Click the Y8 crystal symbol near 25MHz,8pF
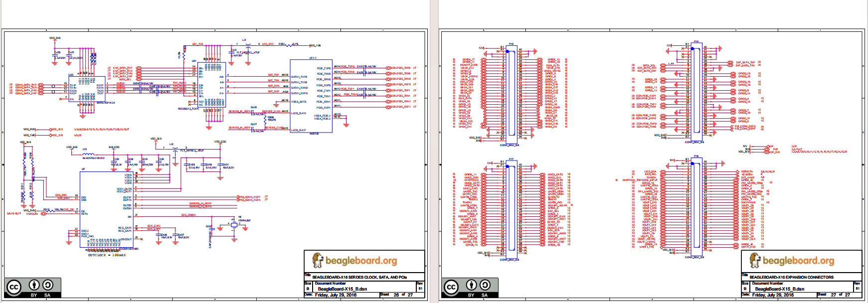 click(x=234, y=224)
